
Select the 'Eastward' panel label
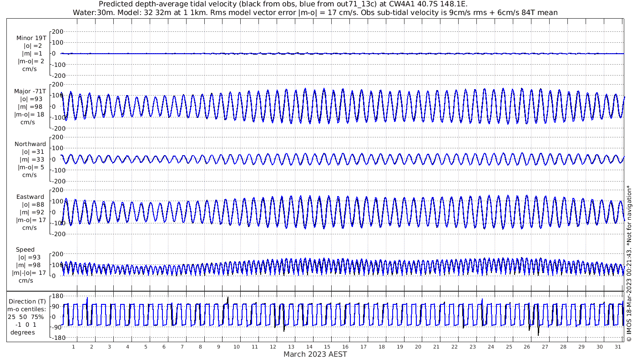tap(30, 197)
